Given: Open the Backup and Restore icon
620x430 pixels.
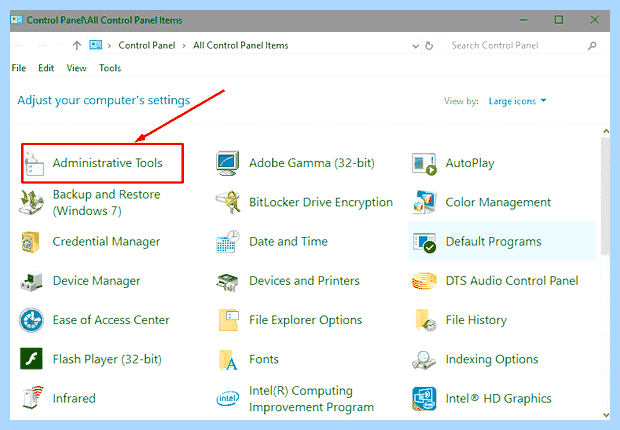Looking at the screenshot, I should click(31, 202).
